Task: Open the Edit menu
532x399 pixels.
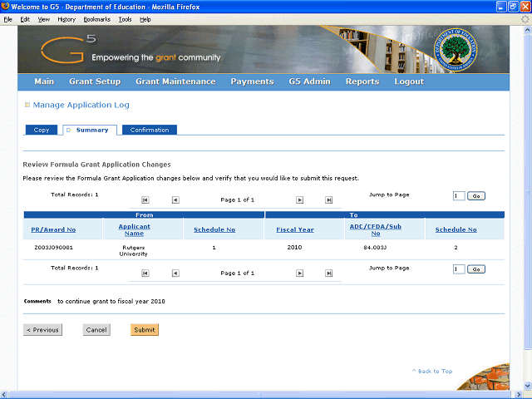Action: [25, 19]
